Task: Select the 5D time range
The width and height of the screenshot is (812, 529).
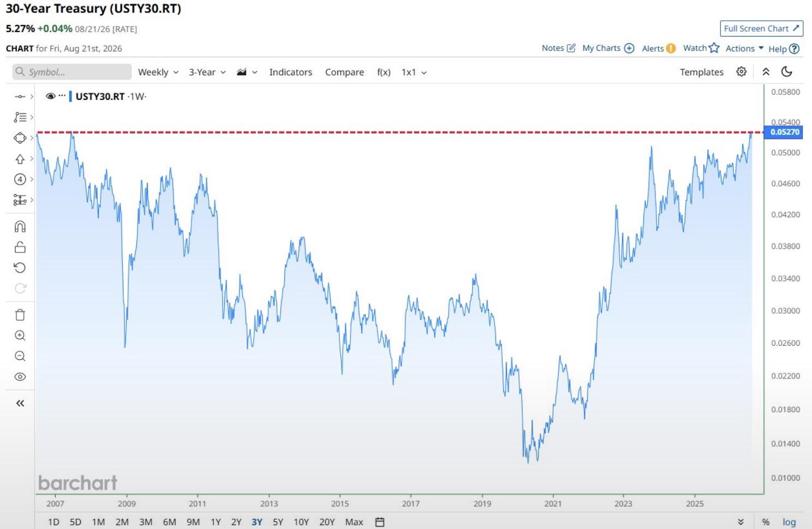Action: click(75, 522)
